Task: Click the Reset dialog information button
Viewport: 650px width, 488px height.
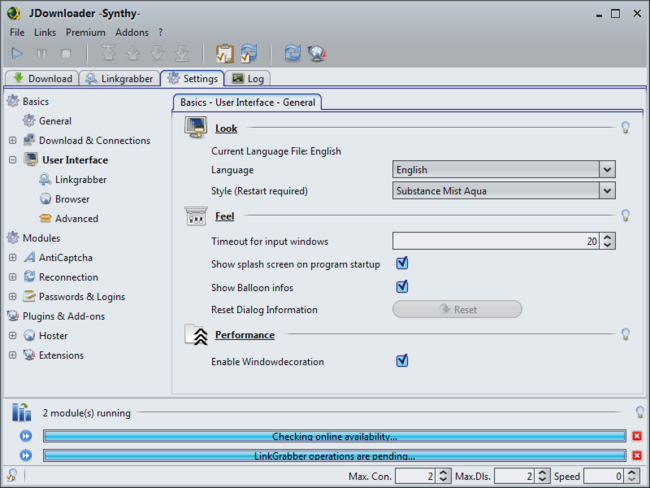Action: pyautogui.click(x=457, y=309)
